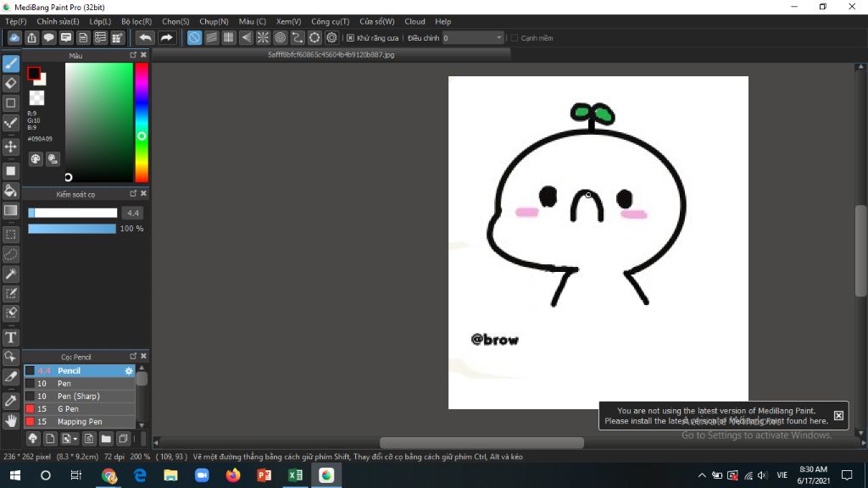Select the G Pen brush
This screenshot has width=868, height=488.
[x=80, y=409]
